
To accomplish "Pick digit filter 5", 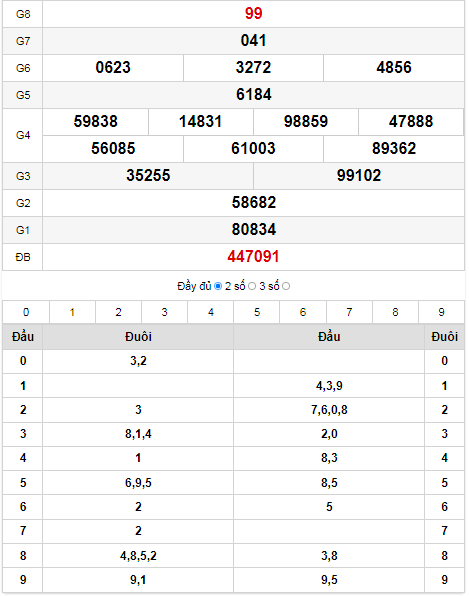I will [x=257, y=312].
